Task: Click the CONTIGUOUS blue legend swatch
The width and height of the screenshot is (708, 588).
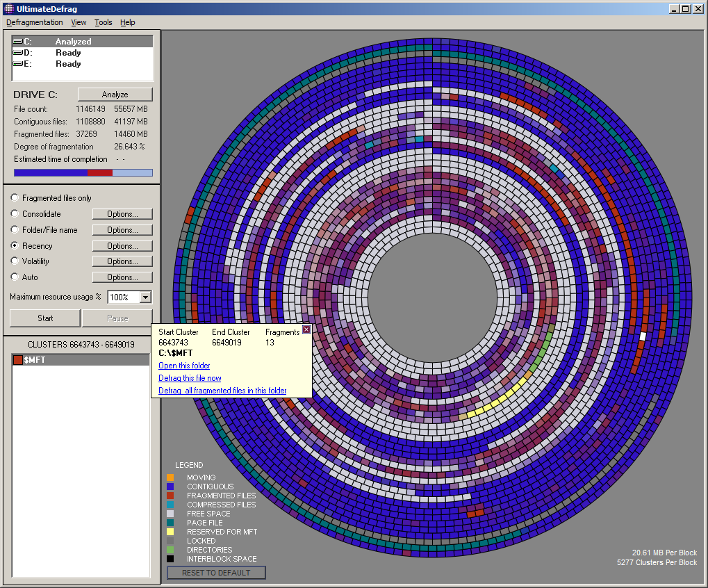Action: tap(170, 487)
